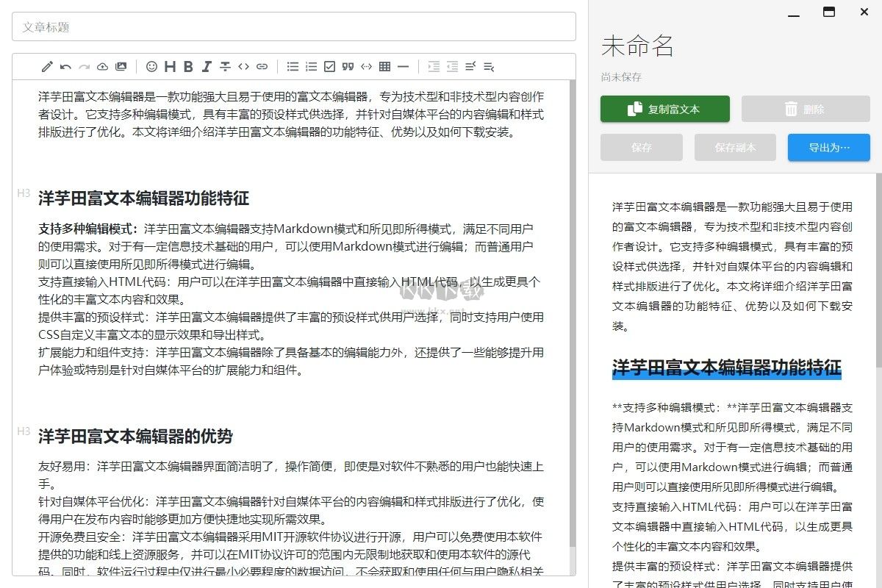Click the undo arrow in the toolbar
The height and width of the screenshot is (588, 882).
point(65,67)
